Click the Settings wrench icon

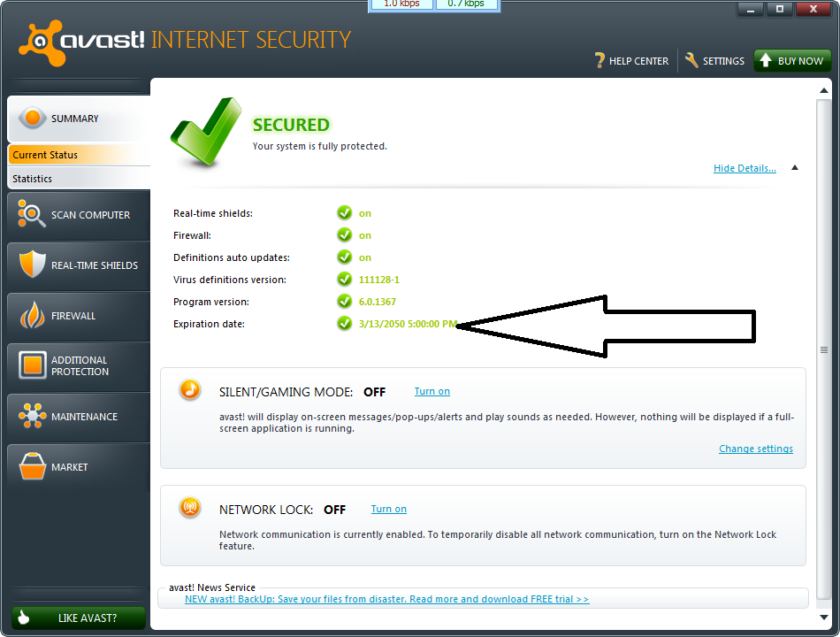click(691, 60)
